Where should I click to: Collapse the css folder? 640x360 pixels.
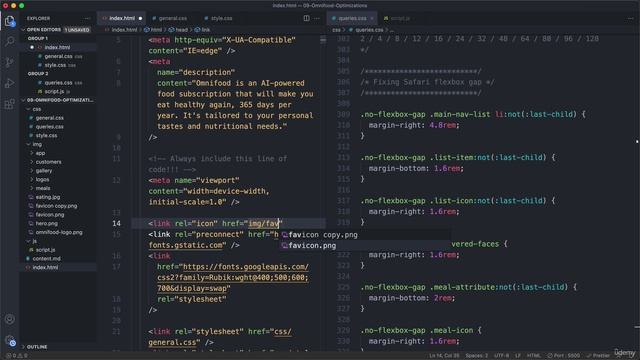(x=37, y=109)
